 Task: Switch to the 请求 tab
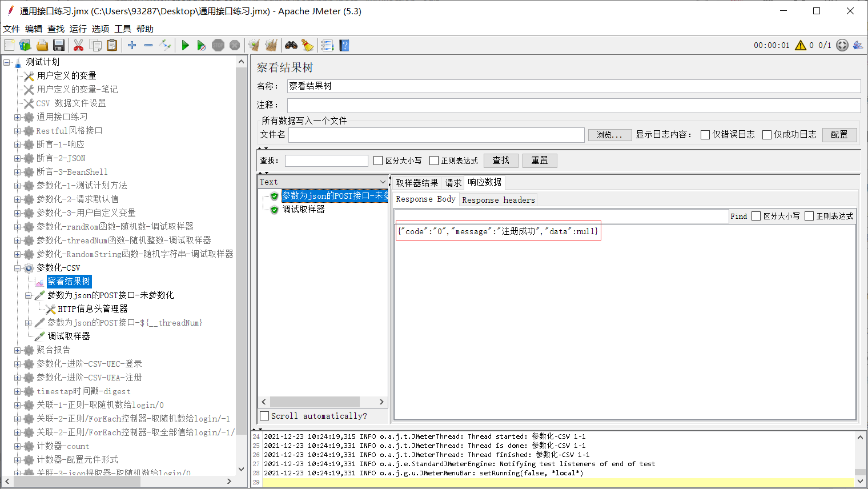coord(453,183)
